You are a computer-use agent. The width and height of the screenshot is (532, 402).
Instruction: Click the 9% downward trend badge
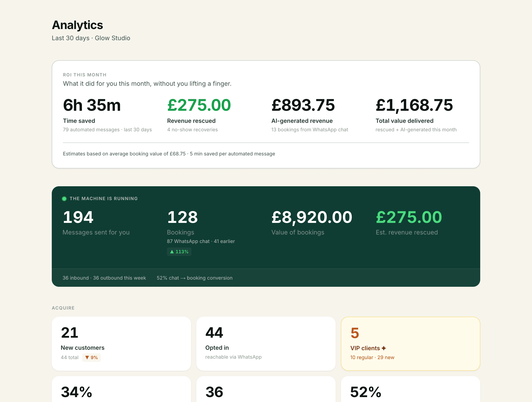[x=91, y=358]
